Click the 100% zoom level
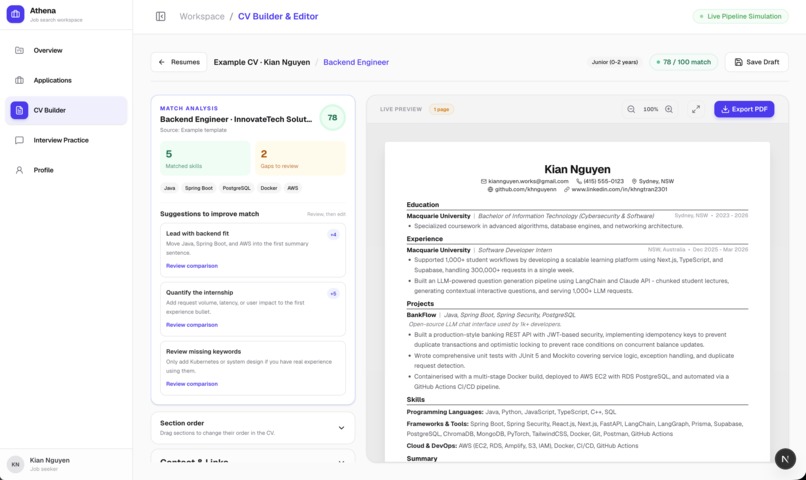The height and width of the screenshot is (480, 806). click(650, 109)
